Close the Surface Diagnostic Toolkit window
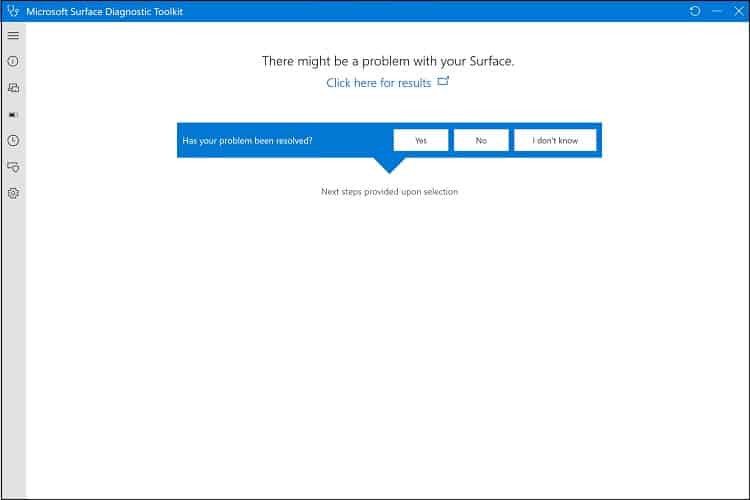Image resolution: width=750 pixels, height=500 pixels. (739, 11)
